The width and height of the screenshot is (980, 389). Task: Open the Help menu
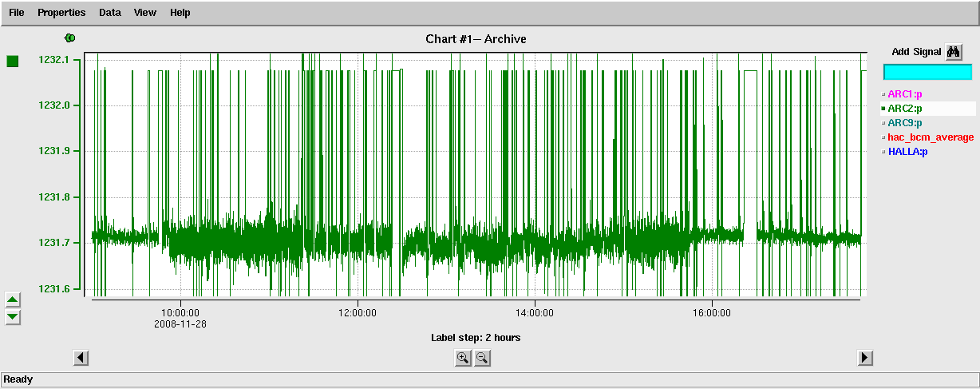point(180,13)
